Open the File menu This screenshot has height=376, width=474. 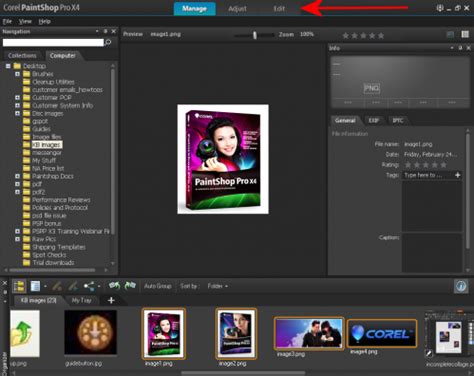pyautogui.click(x=7, y=21)
